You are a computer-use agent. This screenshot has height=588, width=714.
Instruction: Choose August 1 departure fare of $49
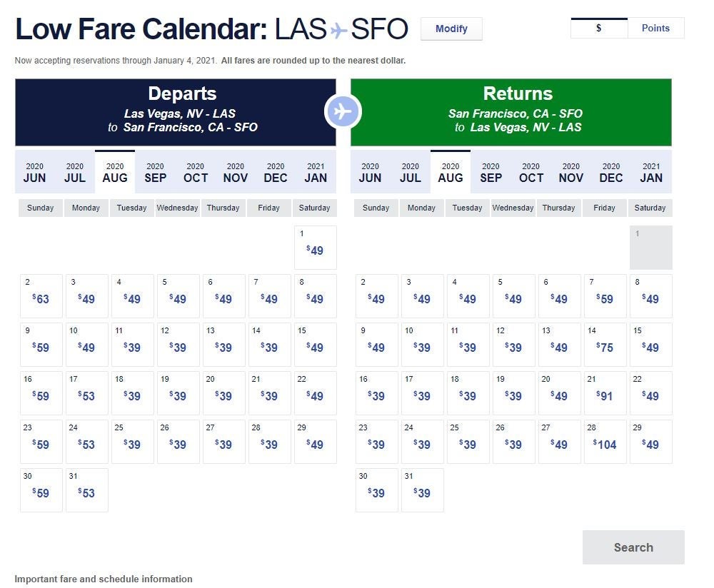tap(315, 248)
